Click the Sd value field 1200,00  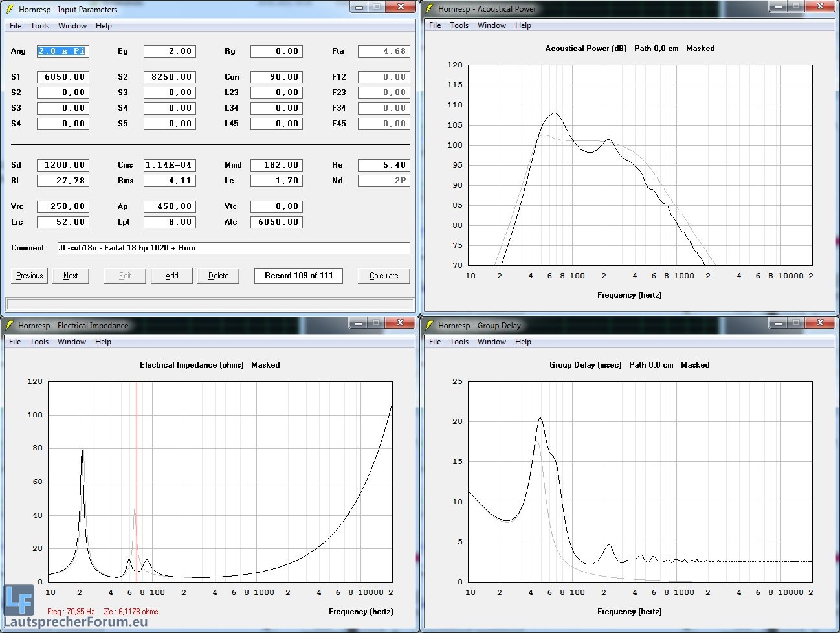[x=62, y=165]
